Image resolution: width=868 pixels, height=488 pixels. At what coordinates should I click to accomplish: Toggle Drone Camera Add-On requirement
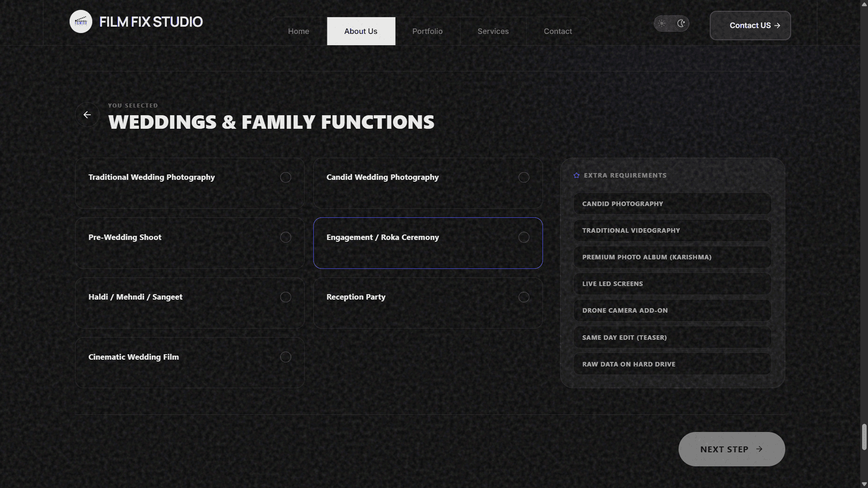pyautogui.click(x=672, y=310)
